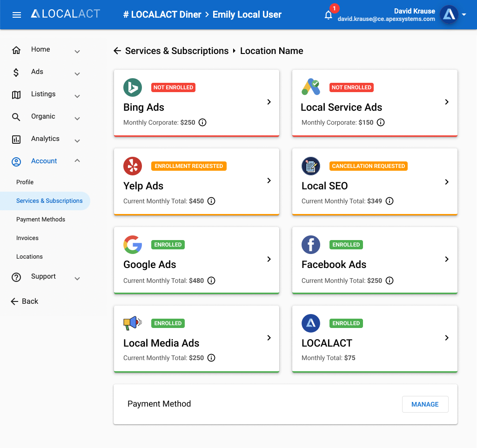The width and height of the screenshot is (477, 448).
Task: Open LOCALACT service card arrow
Action: pos(447,338)
